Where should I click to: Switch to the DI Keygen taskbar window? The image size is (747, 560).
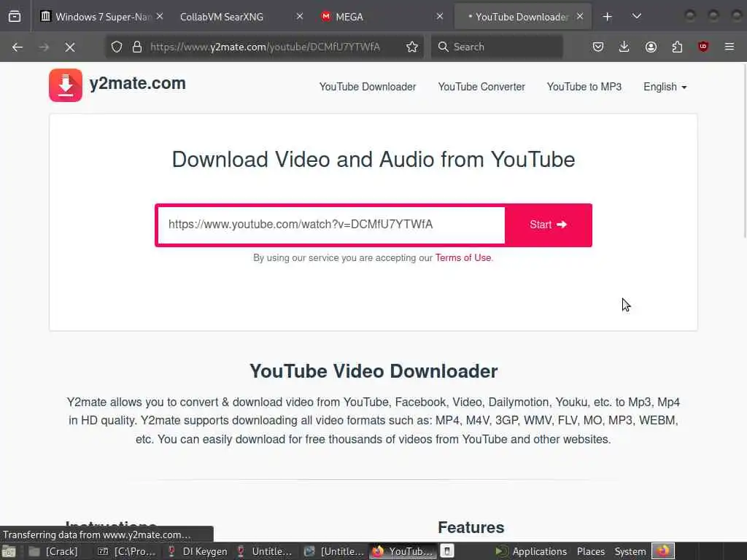197,551
